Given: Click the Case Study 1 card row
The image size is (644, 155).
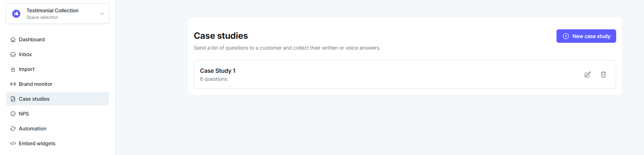Looking at the screenshot, I should [405, 75].
